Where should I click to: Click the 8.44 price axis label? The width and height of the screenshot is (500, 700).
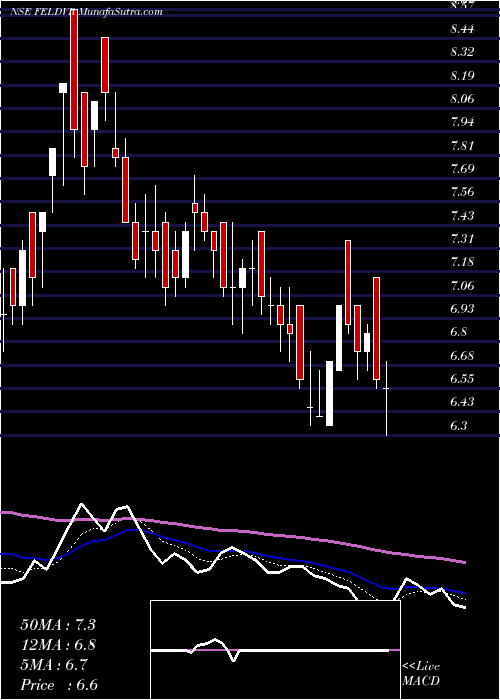tap(462, 29)
